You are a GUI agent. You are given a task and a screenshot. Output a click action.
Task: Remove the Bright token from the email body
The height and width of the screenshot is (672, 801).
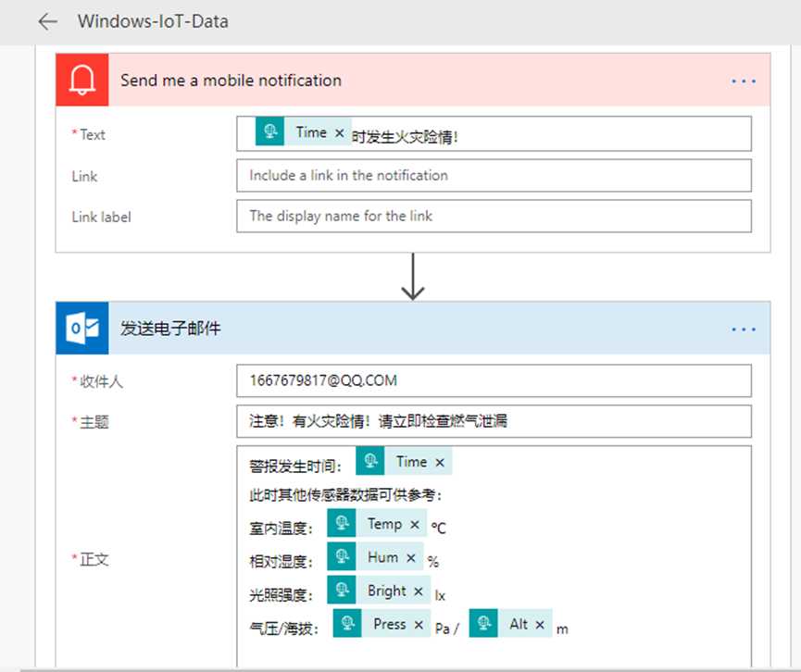tap(419, 591)
